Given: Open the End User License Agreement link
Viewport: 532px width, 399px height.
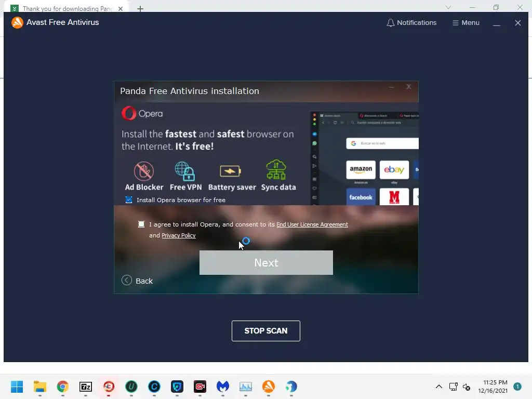Looking at the screenshot, I should tap(312, 224).
